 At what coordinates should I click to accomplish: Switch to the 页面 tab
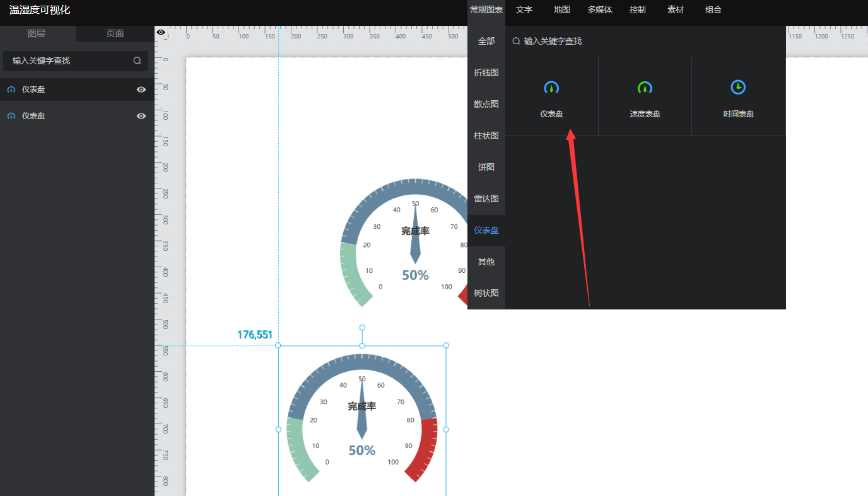pyautogui.click(x=115, y=34)
